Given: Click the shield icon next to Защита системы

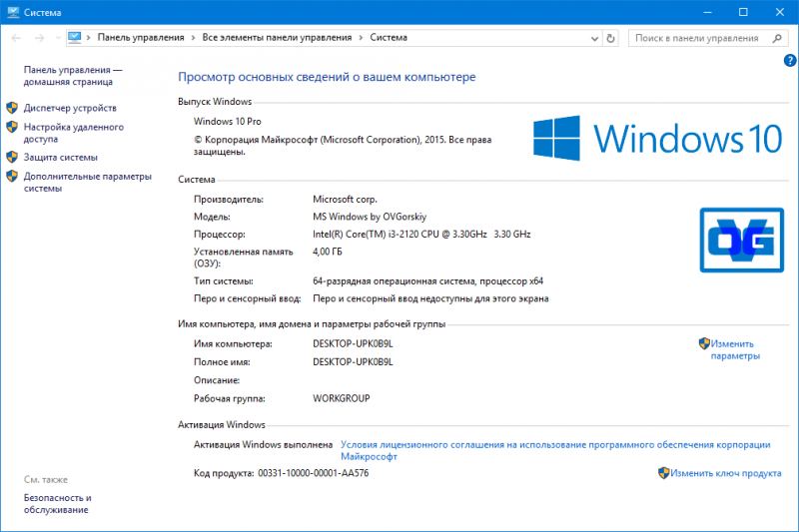Looking at the screenshot, I should tap(12, 157).
